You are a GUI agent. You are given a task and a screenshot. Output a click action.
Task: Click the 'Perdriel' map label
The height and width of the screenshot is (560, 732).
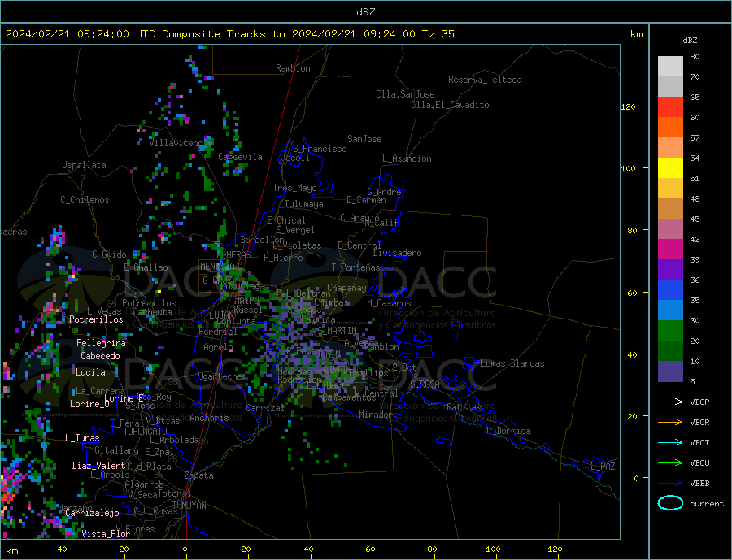(x=218, y=332)
